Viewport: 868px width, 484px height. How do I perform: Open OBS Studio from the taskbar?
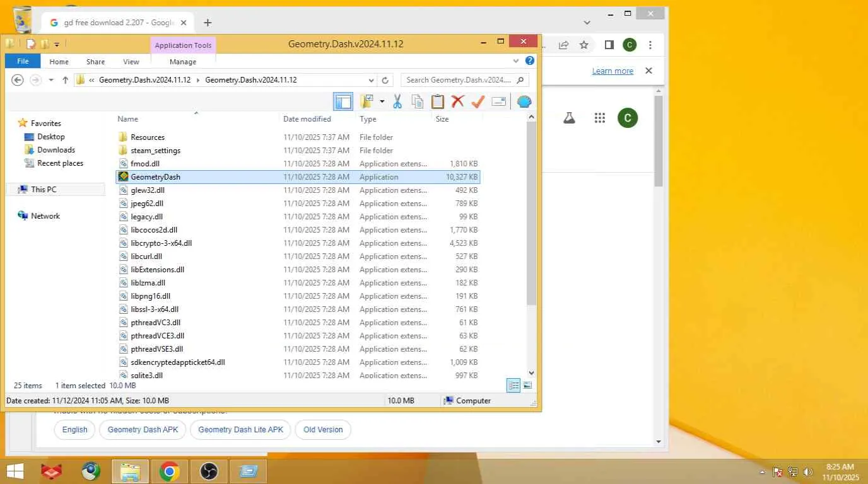(208, 471)
